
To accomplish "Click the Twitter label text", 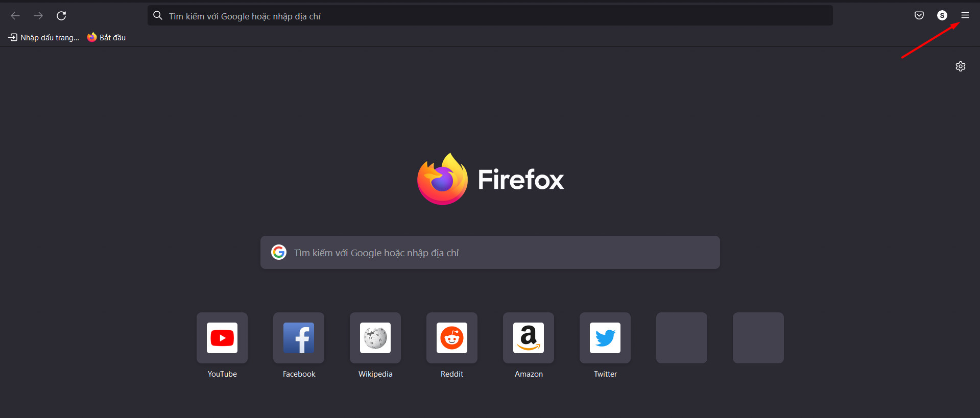I will coord(605,374).
